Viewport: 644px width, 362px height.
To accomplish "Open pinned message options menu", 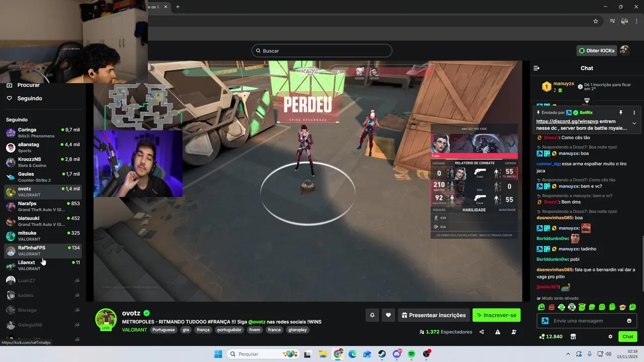I will tap(634, 113).
